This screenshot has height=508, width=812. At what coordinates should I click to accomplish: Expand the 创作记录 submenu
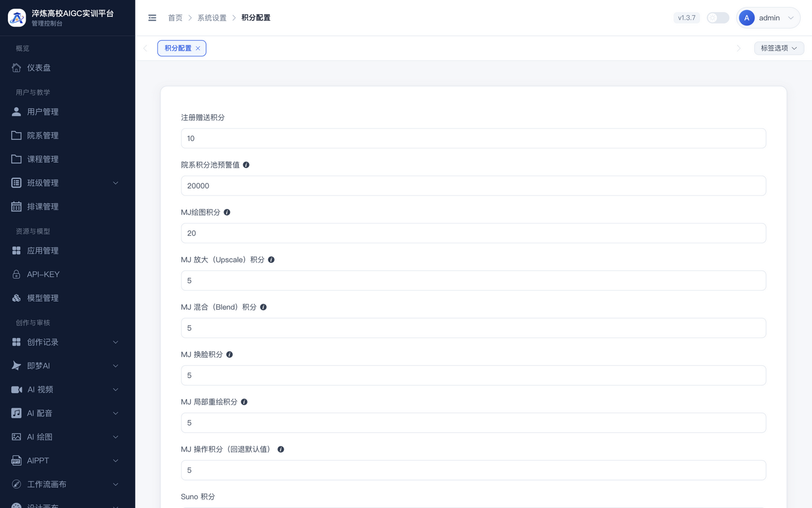pyautogui.click(x=116, y=342)
